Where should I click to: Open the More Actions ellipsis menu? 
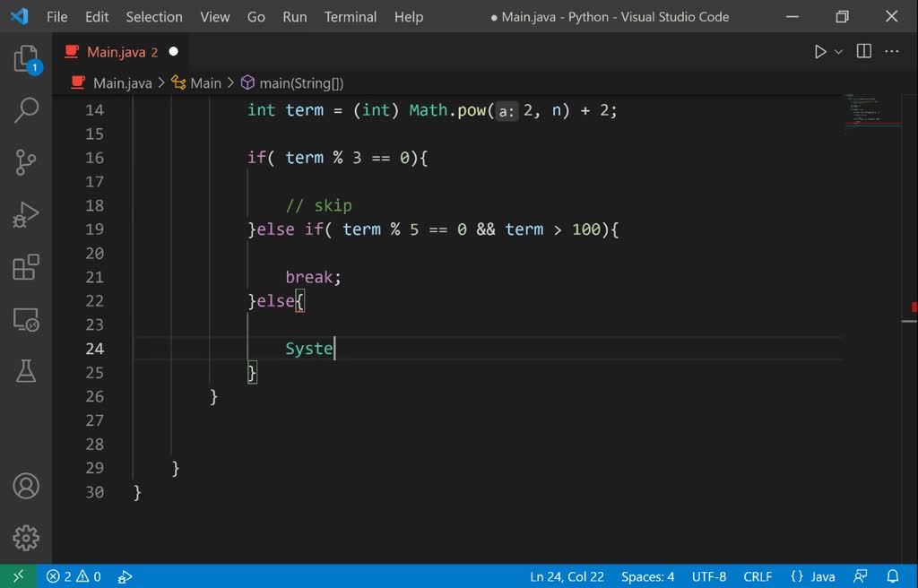pyautogui.click(x=892, y=52)
